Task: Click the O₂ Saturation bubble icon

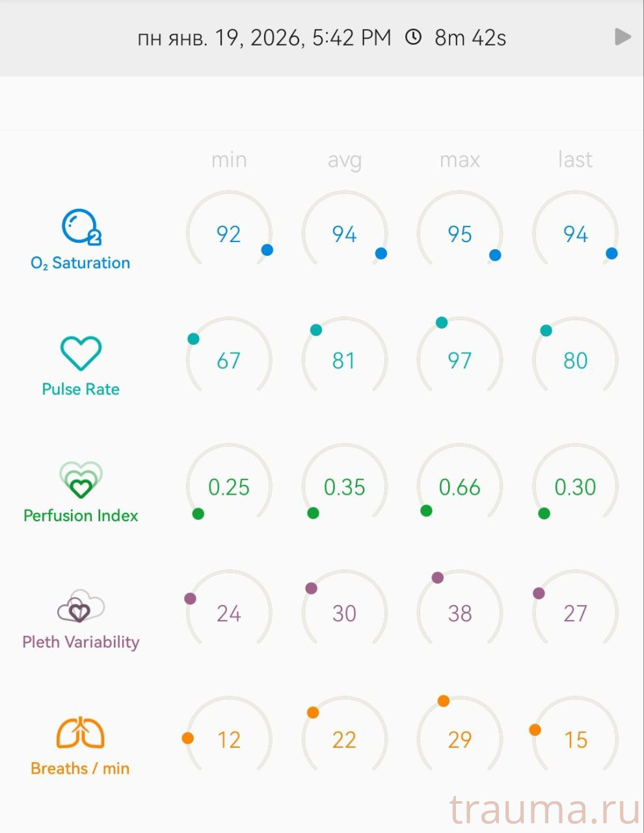Action: [81, 228]
